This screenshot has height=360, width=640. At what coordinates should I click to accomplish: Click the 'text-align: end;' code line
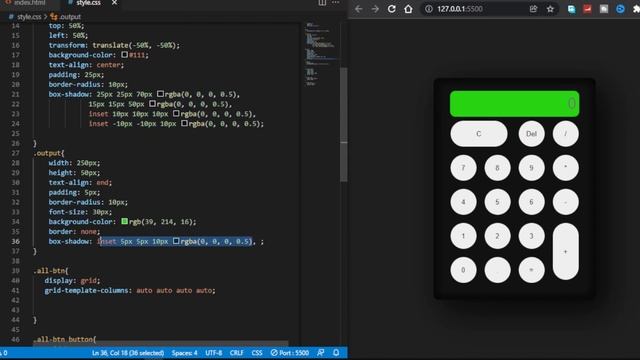point(80,182)
